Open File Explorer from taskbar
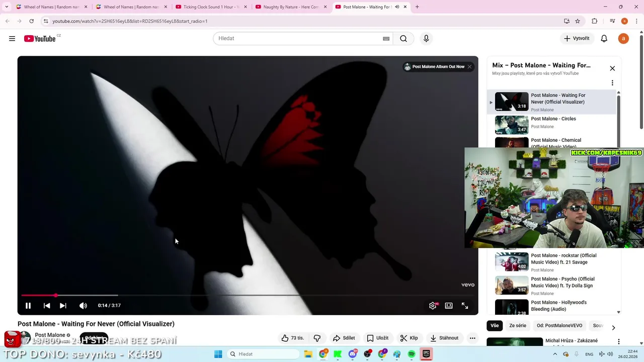Viewport: 644px width, 362px height. pos(308,354)
